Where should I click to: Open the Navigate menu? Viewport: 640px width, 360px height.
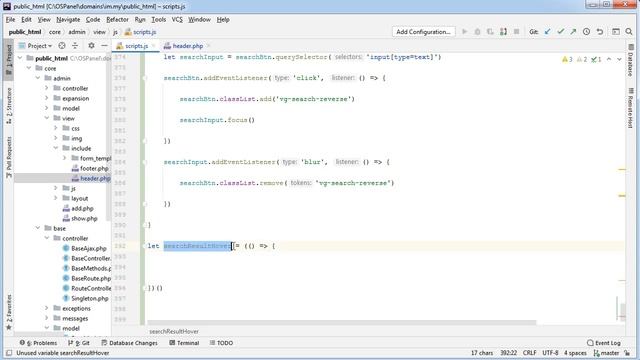[68, 20]
